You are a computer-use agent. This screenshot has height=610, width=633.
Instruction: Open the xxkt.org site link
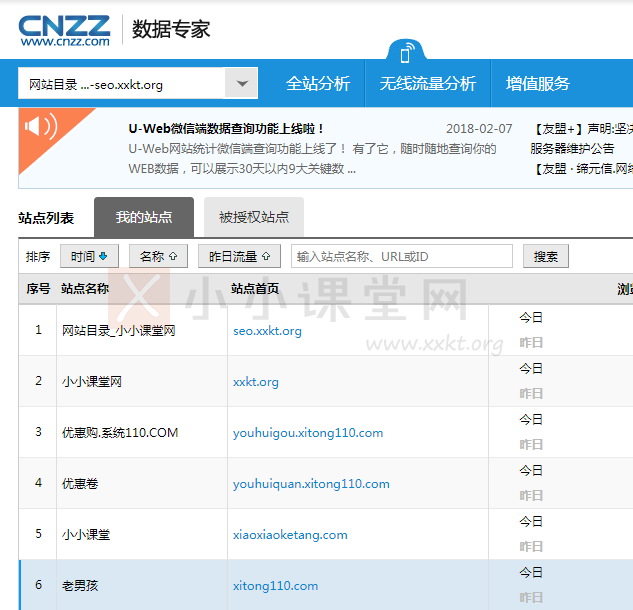point(256,382)
